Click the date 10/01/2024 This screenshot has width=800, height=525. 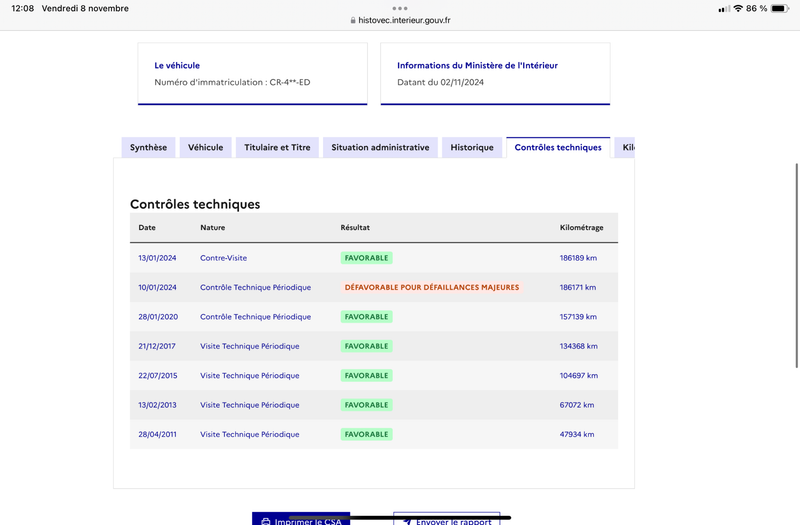(157, 287)
